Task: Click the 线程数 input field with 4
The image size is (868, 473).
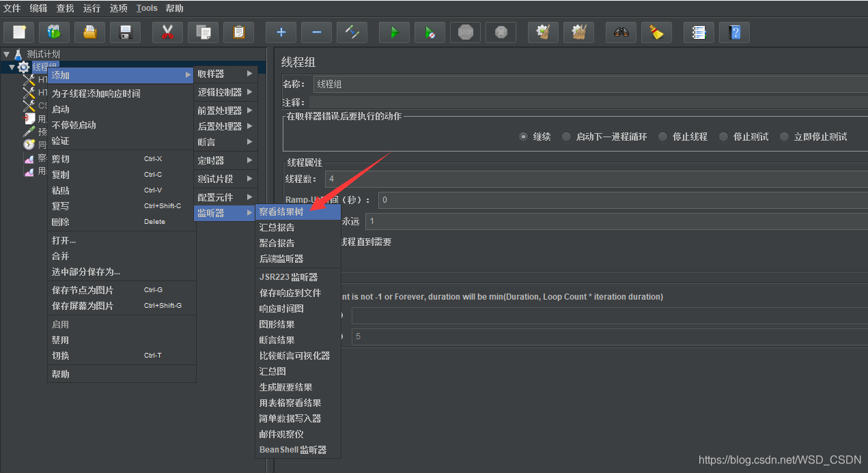Action: coord(596,179)
